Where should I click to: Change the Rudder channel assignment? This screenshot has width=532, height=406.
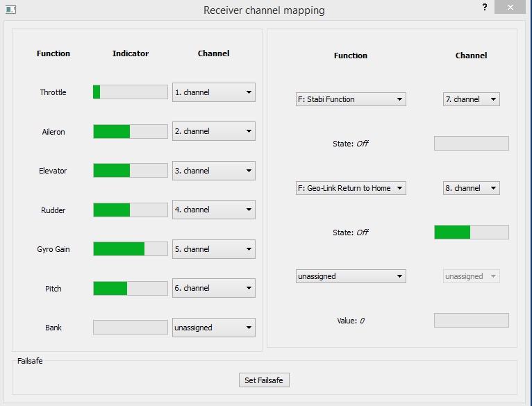[x=213, y=210]
